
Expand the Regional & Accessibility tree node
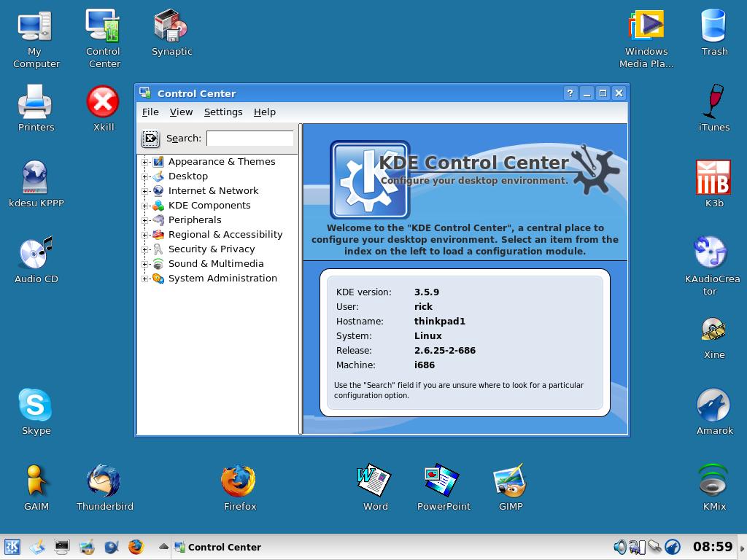click(x=145, y=236)
